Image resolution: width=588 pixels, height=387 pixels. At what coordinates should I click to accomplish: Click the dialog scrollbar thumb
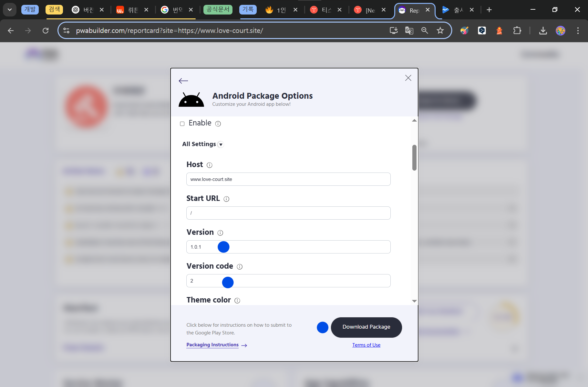pyautogui.click(x=414, y=158)
